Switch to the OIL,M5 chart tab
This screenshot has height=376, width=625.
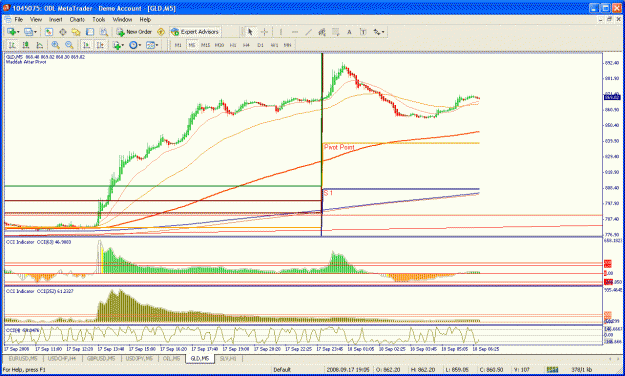click(171, 358)
